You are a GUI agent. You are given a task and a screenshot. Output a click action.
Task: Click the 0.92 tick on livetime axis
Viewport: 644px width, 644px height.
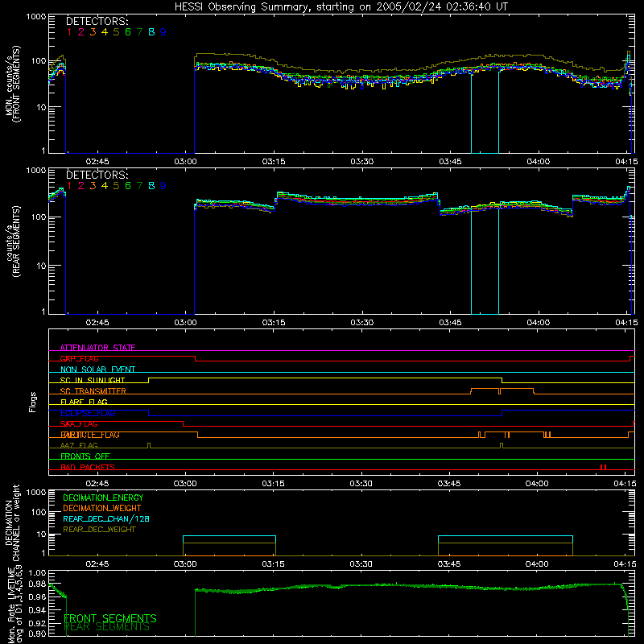tap(37, 622)
